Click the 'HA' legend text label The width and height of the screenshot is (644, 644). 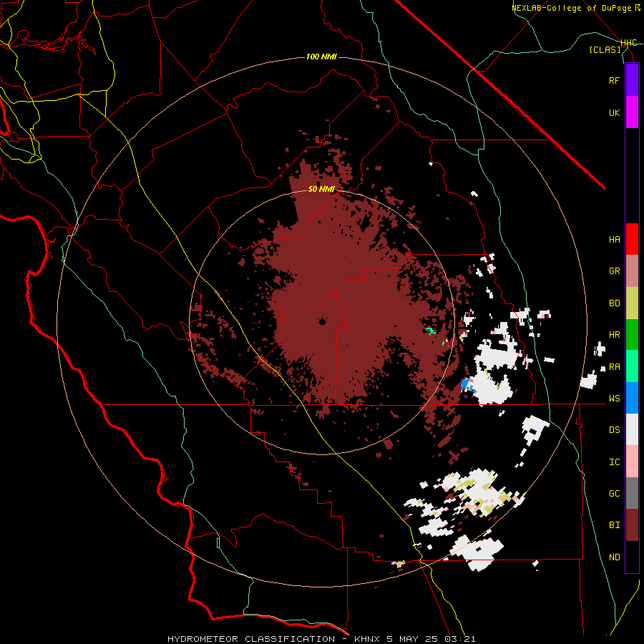pos(614,240)
